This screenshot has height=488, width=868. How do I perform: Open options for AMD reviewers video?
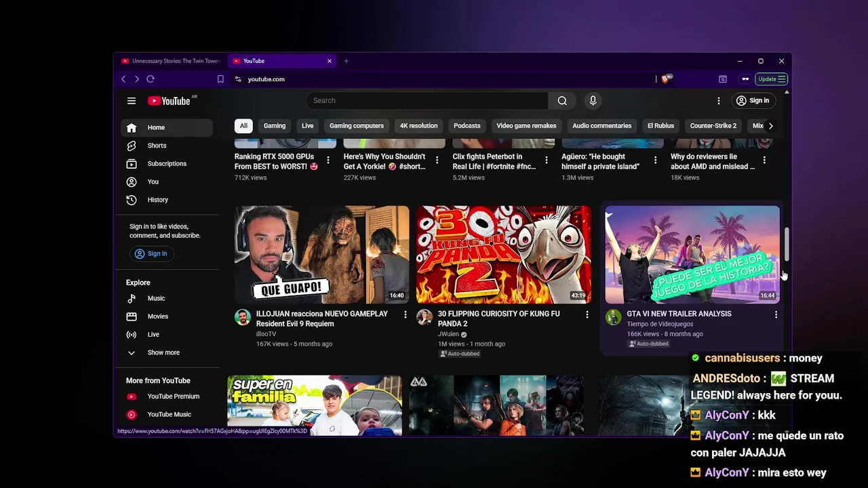point(764,161)
